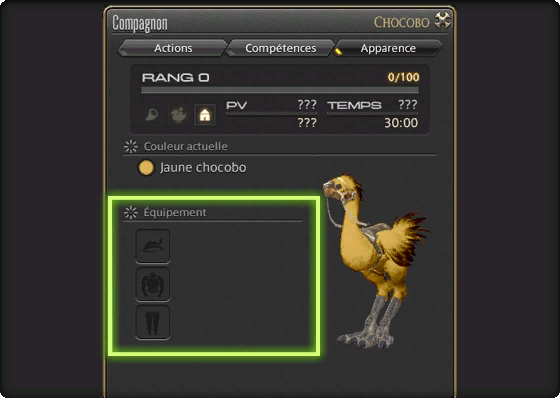Click the Couleur actuelle section star icon
This screenshot has width=560, height=400.
click(131, 146)
